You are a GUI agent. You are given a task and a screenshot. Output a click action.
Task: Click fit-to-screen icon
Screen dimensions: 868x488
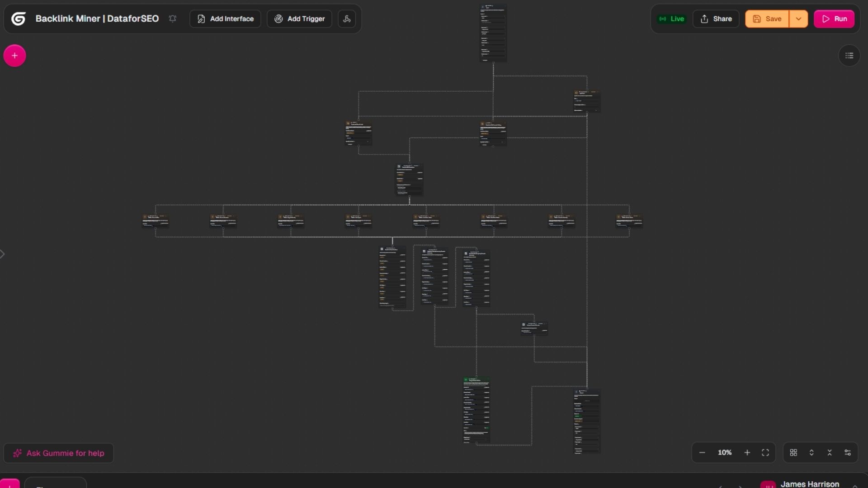click(765, 453)
